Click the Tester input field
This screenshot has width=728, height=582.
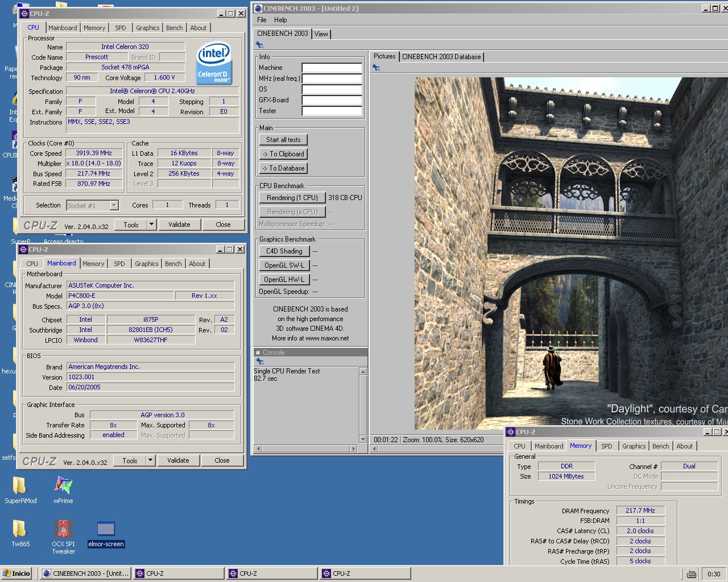(332, 111)
